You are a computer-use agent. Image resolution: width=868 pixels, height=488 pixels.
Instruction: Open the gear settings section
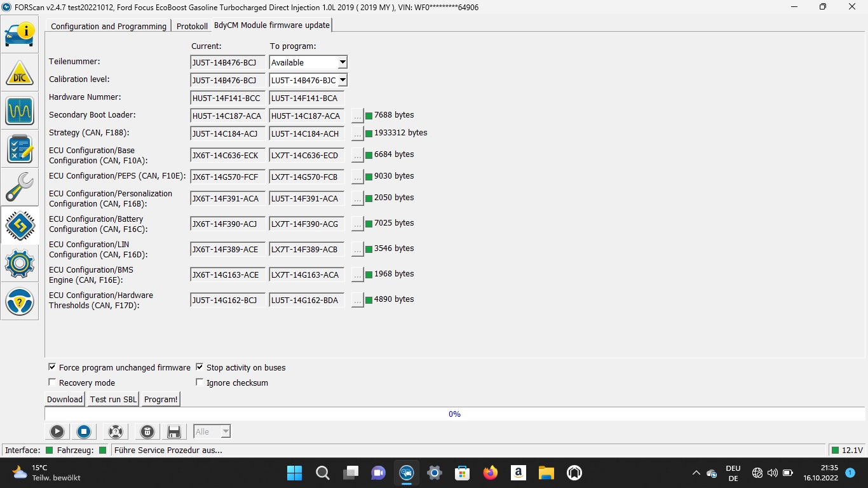coord(20,263)
